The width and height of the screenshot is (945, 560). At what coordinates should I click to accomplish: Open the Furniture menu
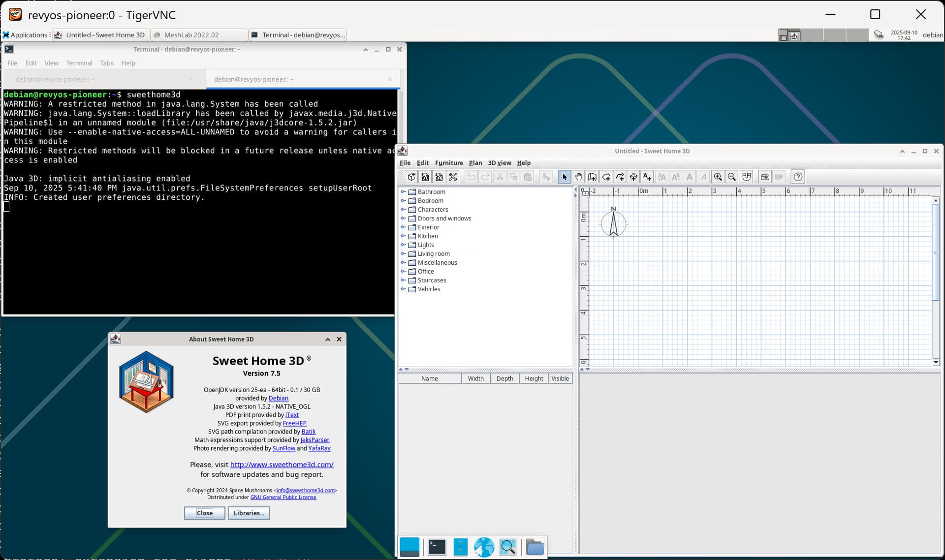click(448, 163)
